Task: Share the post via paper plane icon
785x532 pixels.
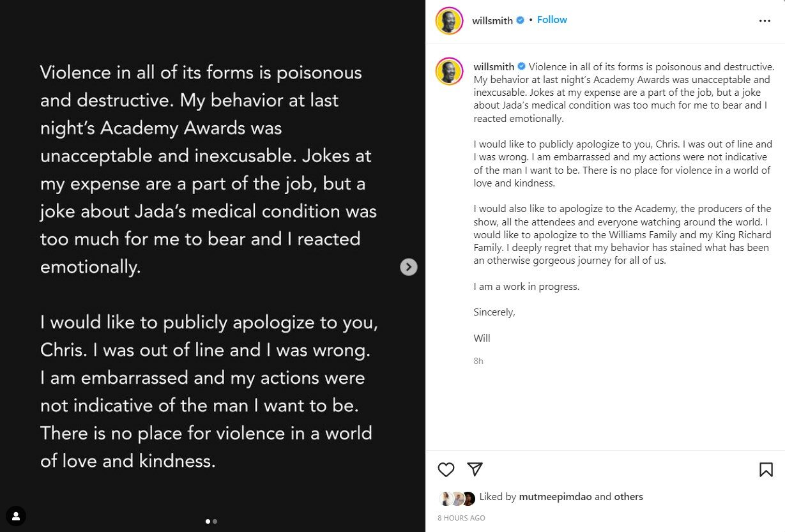Action: coord(475,469)
